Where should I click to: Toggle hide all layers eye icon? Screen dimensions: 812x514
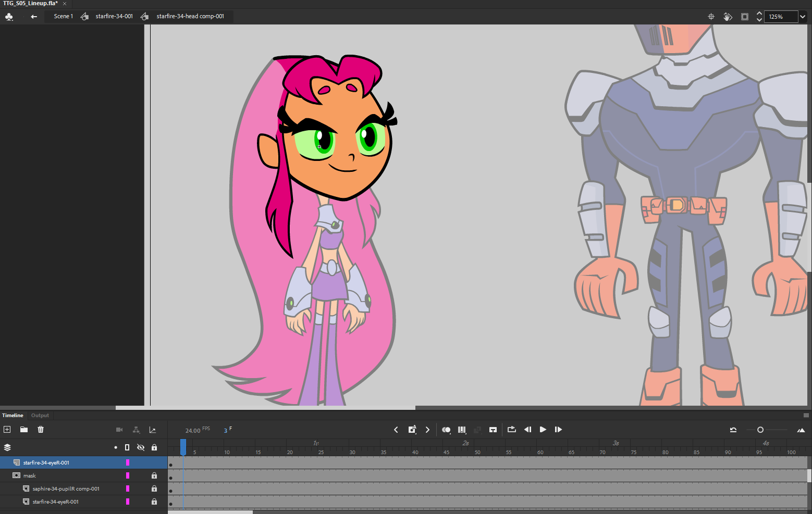[x=141, y=447]
